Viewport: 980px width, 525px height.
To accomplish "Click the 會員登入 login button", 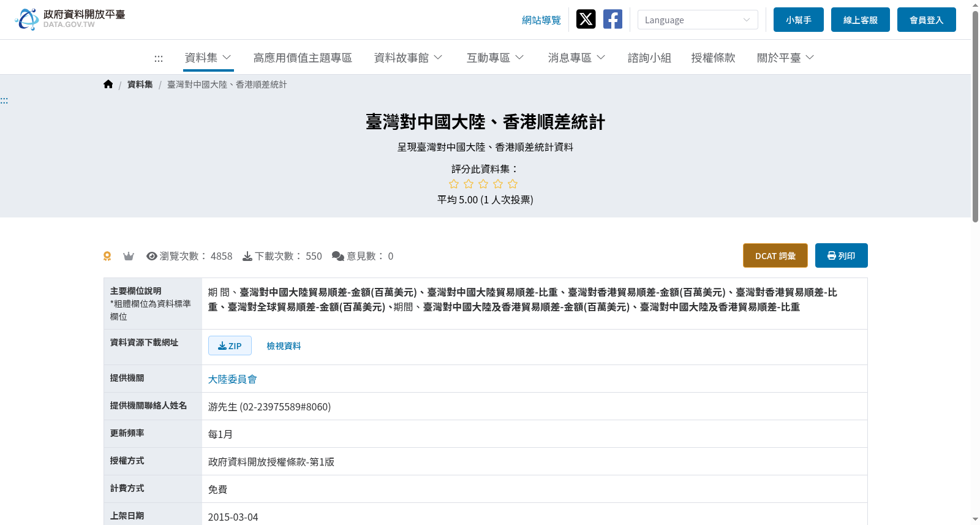I will click(927, 20).
